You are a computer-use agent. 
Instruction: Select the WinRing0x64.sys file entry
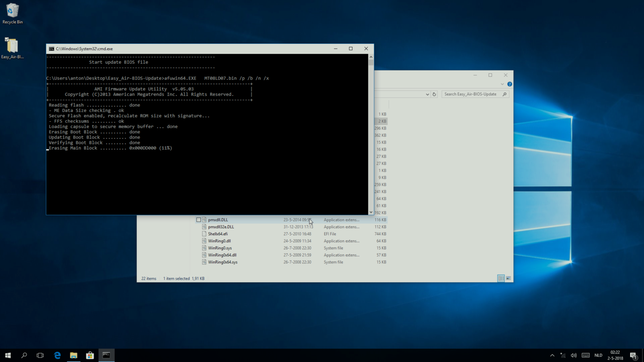tap(222, 262)
